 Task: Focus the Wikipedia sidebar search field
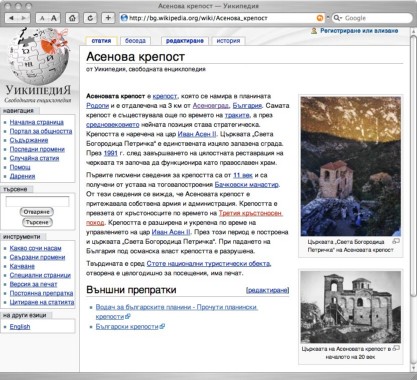tap(37, 201)
